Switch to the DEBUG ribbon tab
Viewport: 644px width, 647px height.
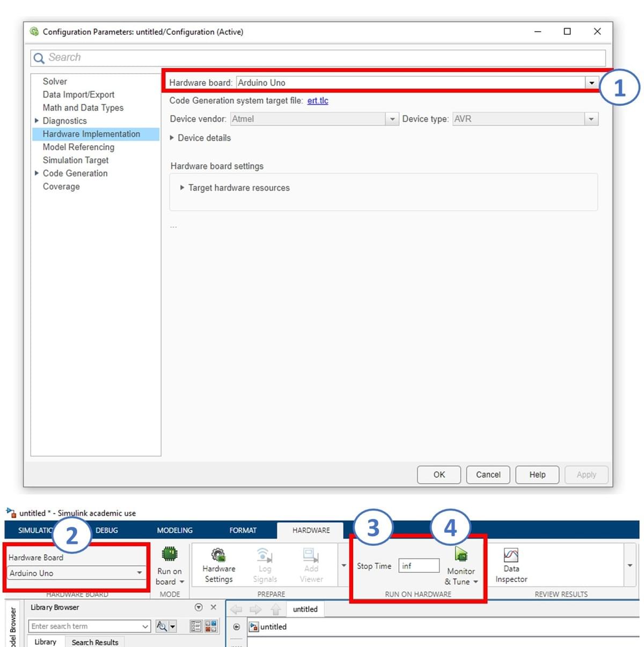tap(107, 530)
